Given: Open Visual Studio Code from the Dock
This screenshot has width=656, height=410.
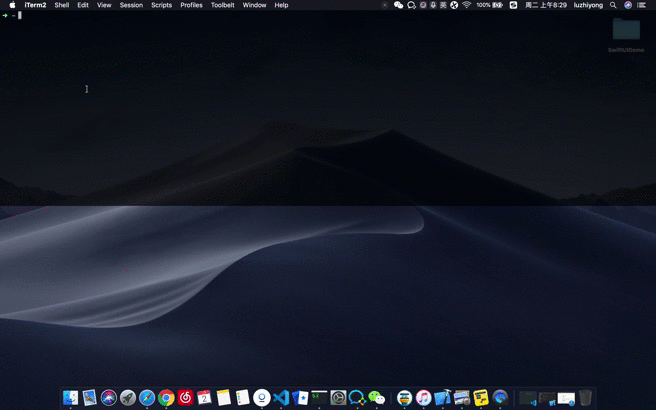Looking at the screenshot, I should click(x=281, y=397).
